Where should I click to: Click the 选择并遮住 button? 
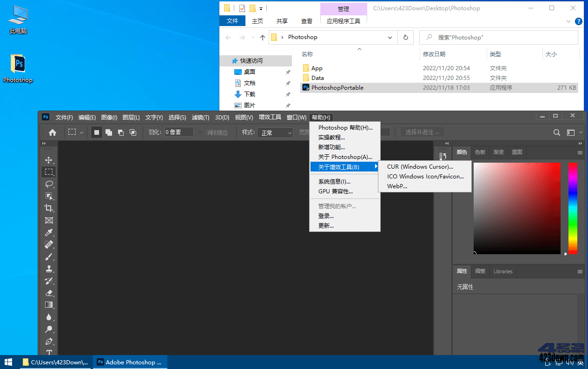tap(422, 132)
